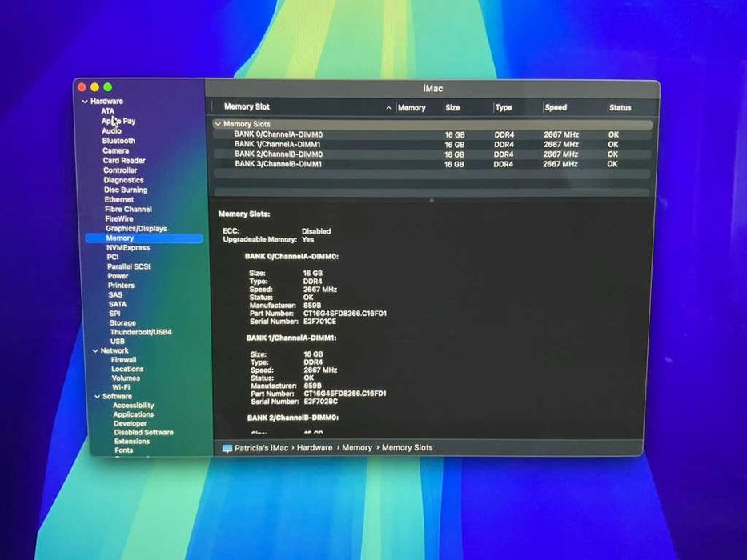Select USB in the sidebar
Viewport: 747px width, 560px height.
[118, 342]
